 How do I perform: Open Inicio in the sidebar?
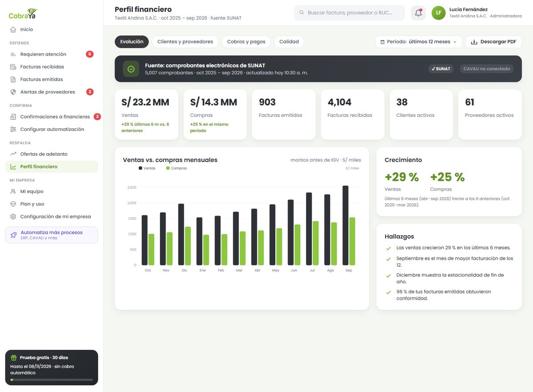point(52,29)
